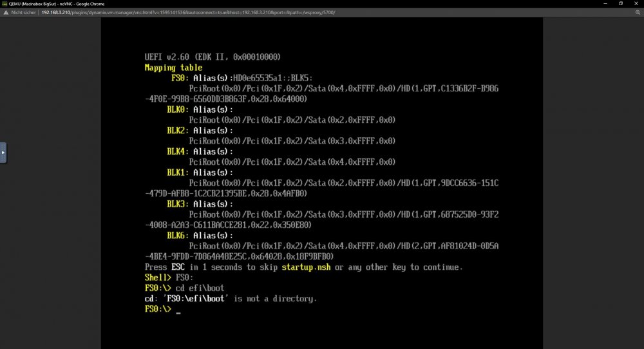Click the "UEFI v2.60" version line
This screenshot has width=644, height=349.
(213, 57)
